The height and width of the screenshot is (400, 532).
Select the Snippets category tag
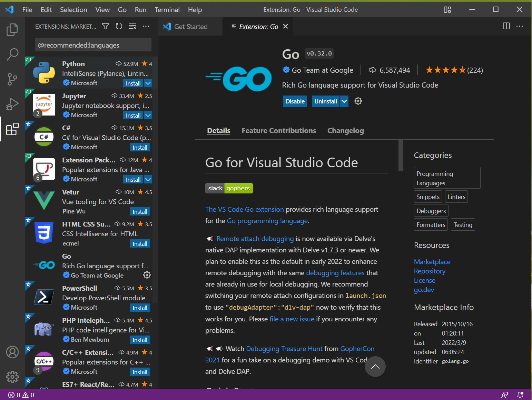coord(428,197)
